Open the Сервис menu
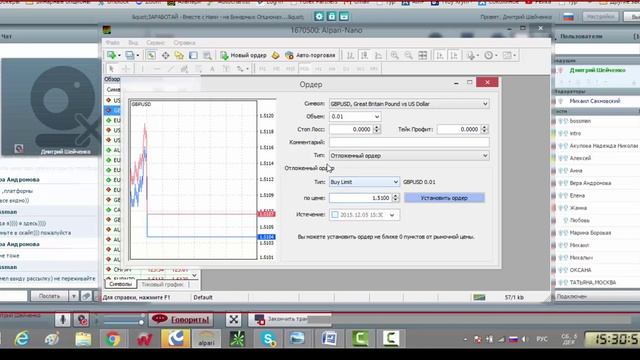The height and width of the screenshot is (360, 640). tap(156, 42)
